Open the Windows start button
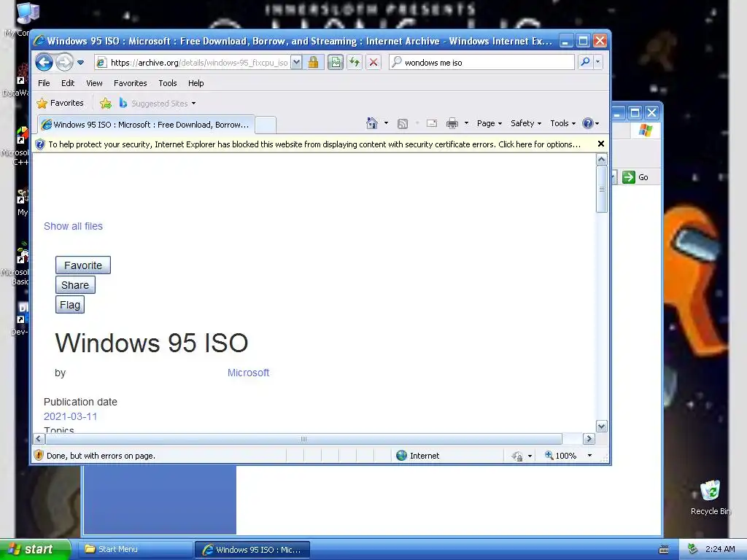The width and height of the screenshot is (747, 560). tap(35, 550)
